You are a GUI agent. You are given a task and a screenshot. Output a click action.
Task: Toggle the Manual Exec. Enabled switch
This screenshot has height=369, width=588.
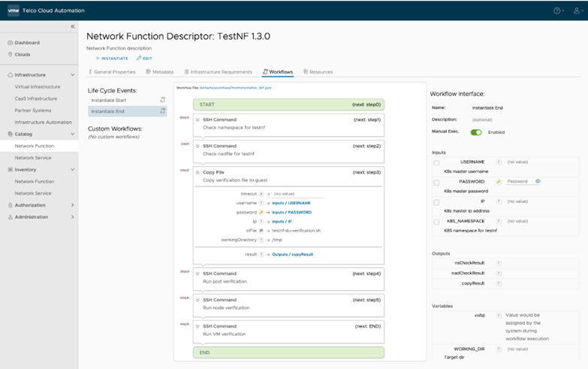point(476,132)
